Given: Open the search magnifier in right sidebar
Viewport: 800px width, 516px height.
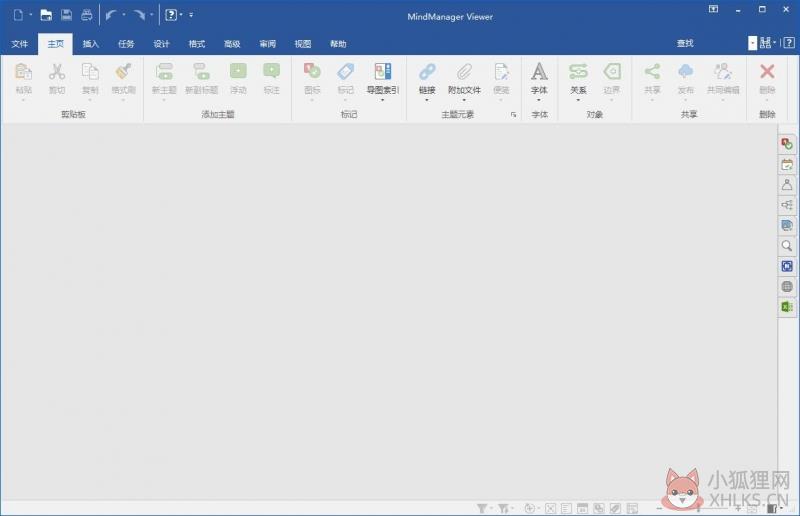Looking at the screenshot, I should tap(787, 246).
